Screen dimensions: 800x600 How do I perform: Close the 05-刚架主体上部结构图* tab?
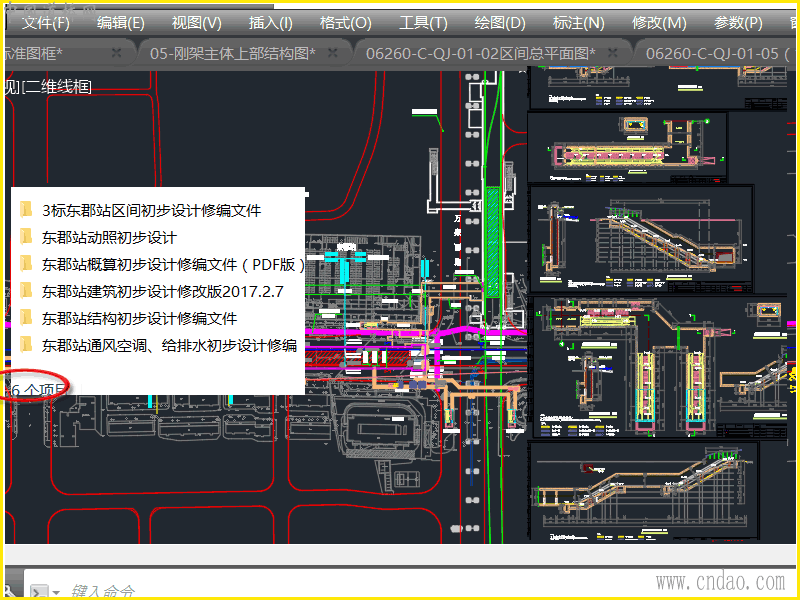(333, 53)
